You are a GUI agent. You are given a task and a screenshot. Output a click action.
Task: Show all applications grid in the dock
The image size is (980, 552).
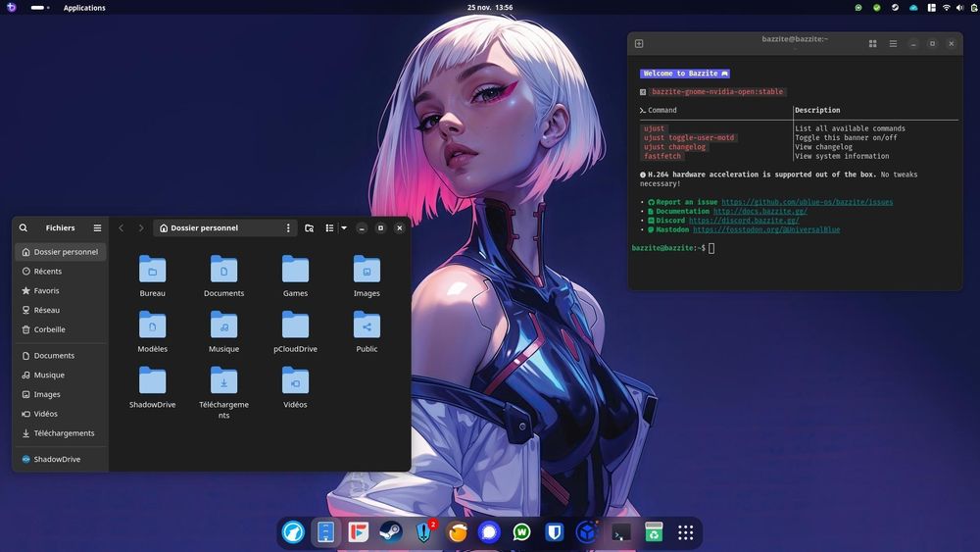(686, 532)
